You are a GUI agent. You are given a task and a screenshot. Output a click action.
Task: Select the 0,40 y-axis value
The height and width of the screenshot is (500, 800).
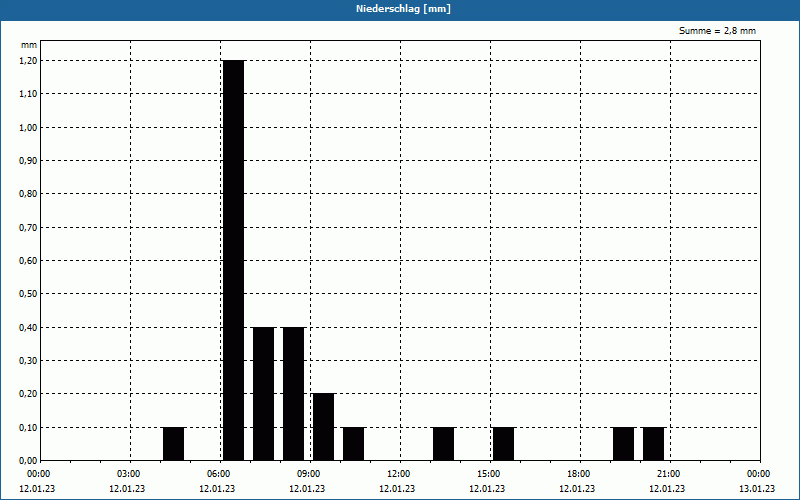28,328
